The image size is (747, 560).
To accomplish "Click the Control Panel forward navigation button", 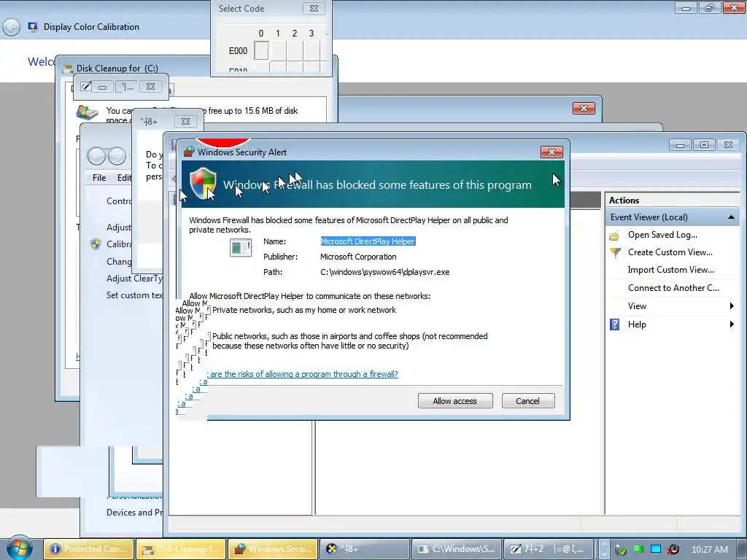I will 117,156.
